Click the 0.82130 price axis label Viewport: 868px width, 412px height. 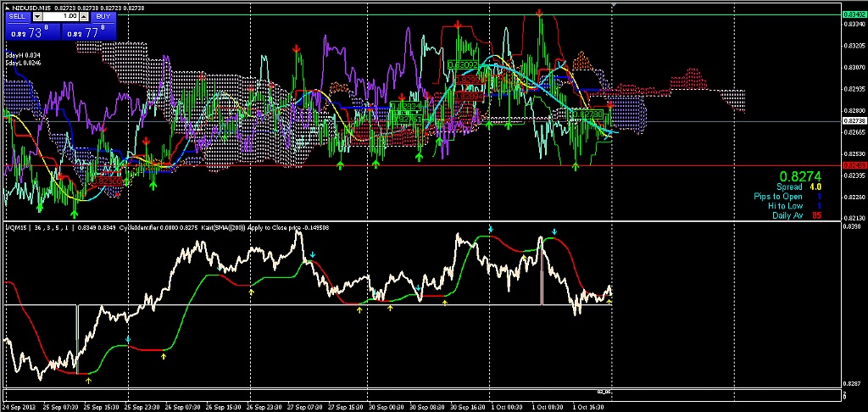click(854, 218)
